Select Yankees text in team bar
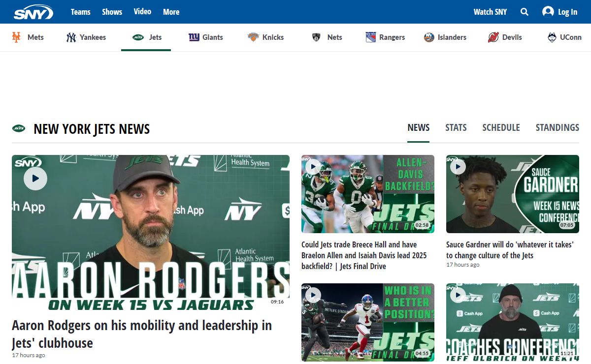The width and height of the screenshot is (591, 364). click(93, 37)
